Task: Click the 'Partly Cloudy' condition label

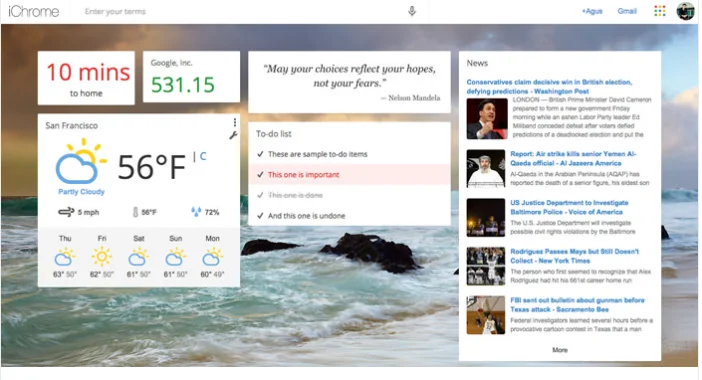Action: 81,192
